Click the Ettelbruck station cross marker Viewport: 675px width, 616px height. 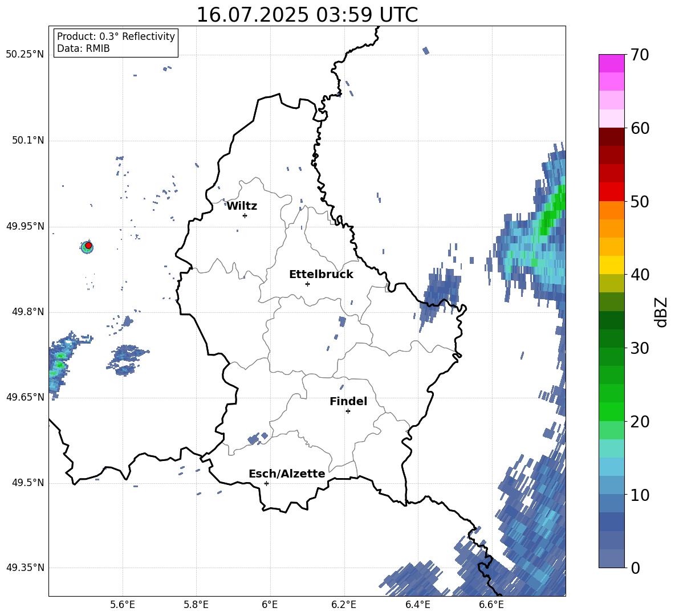[307, 284]
